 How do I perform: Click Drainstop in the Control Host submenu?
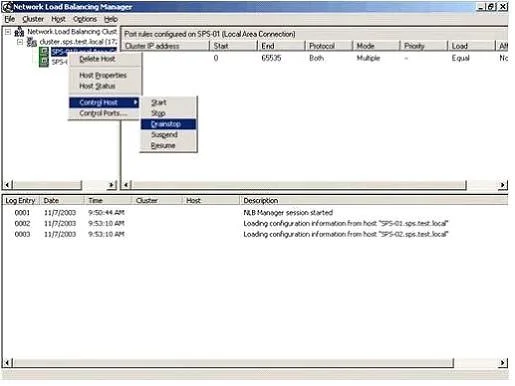tap(168, 124)
